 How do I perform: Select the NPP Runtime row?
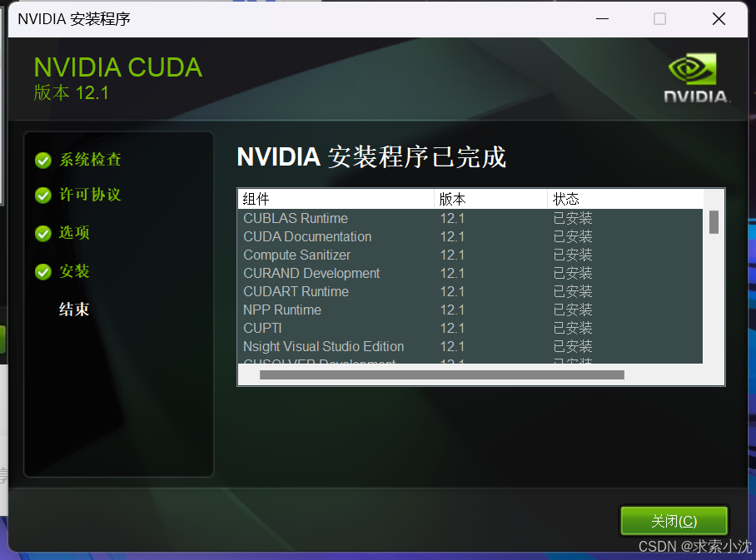pyautogui.click(x=470, y=310)
